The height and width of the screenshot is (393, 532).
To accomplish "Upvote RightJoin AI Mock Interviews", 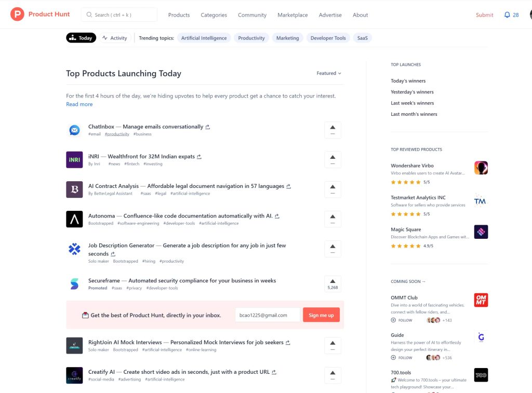I will [x=332, y=346].
